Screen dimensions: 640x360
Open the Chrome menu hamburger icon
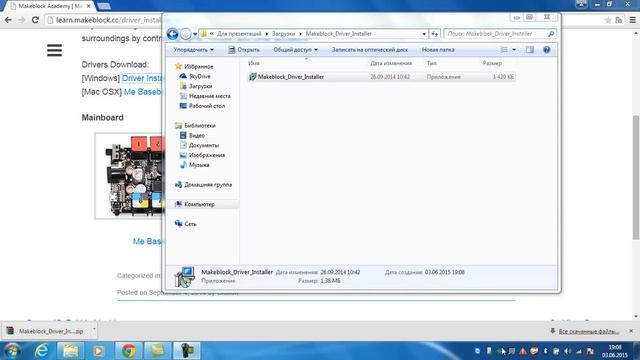click(x=632, y=20)
